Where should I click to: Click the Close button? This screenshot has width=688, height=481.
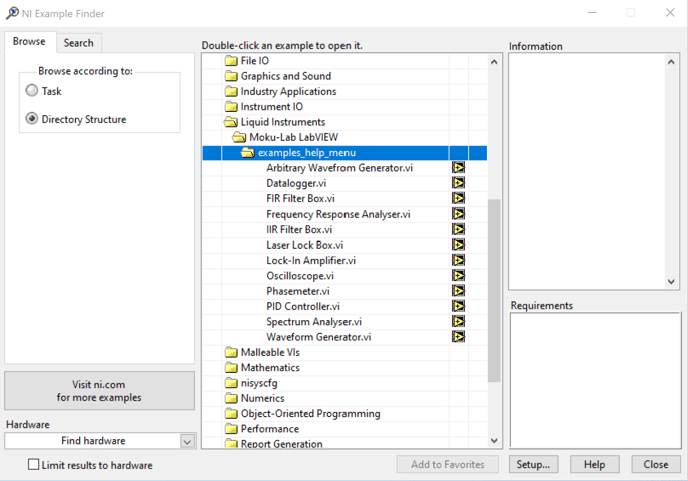pos(656,464)
